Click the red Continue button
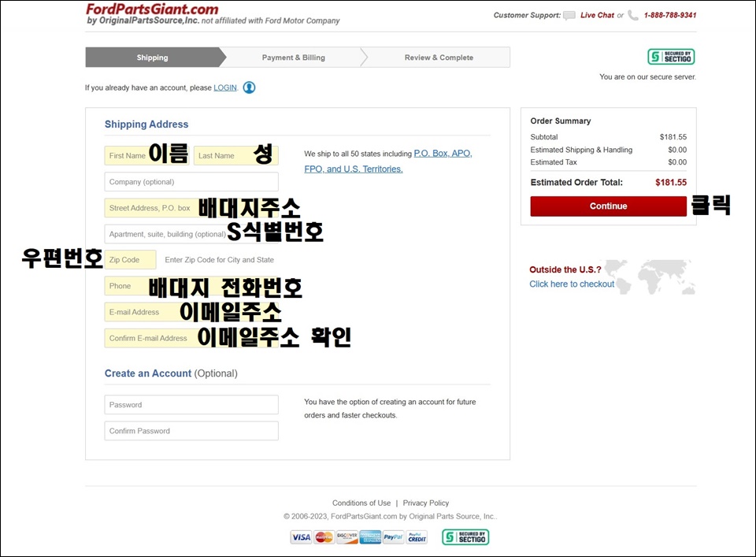756x557 pixels. pos(609,206)
